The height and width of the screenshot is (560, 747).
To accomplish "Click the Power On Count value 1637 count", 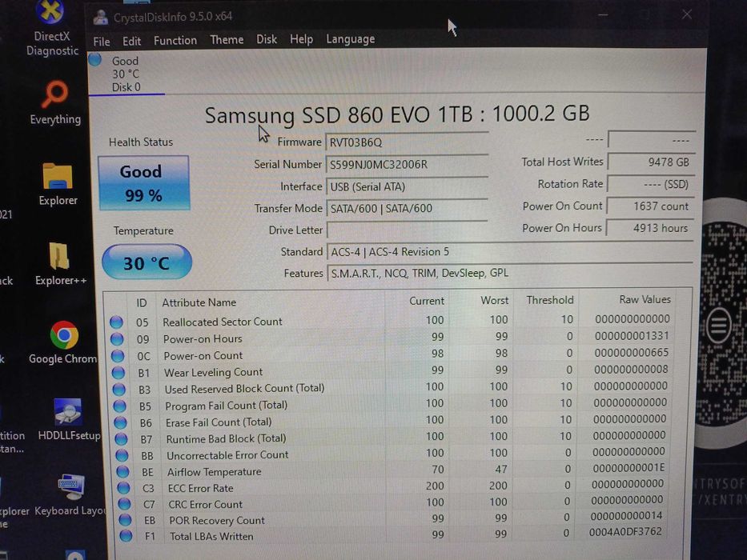I will [651, 206].
